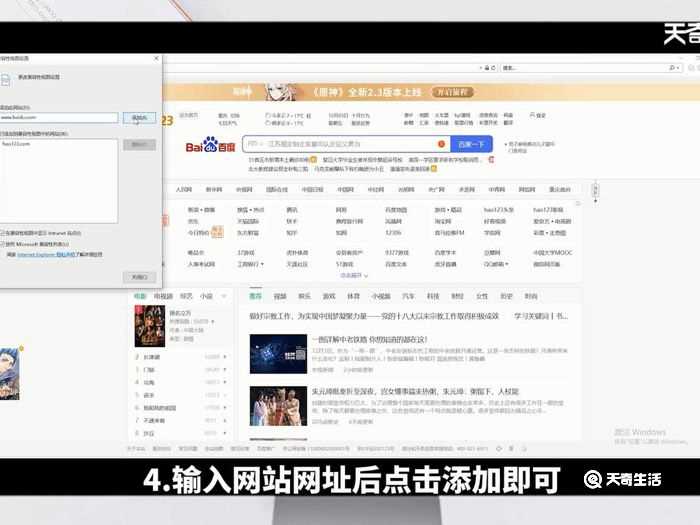The image size is (700, 525).
Task: Open the 百度地图 link
Action: [x=396, y=210]
